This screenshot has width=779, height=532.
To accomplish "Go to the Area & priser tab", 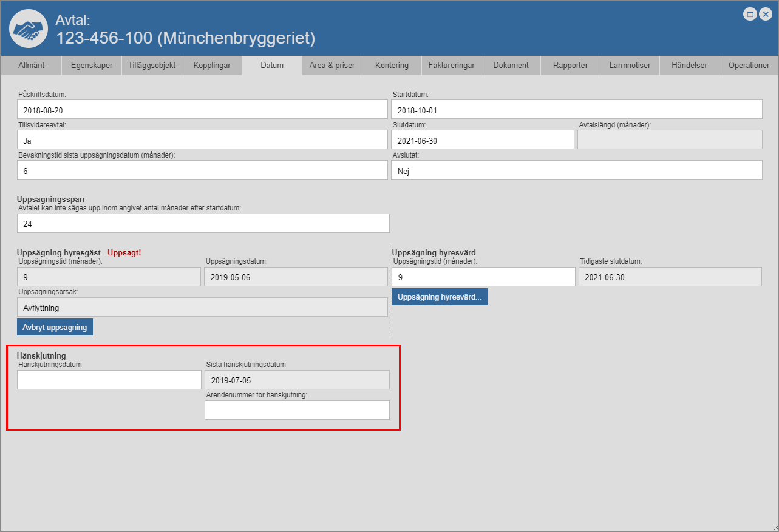I will pyautogui.click(x=332, y=66).
